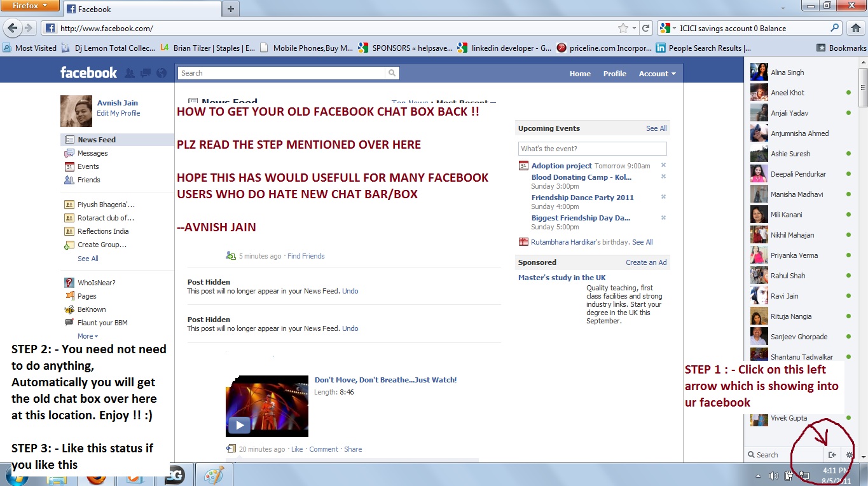Open Pages in left sidebar

[x=86, y=296]
